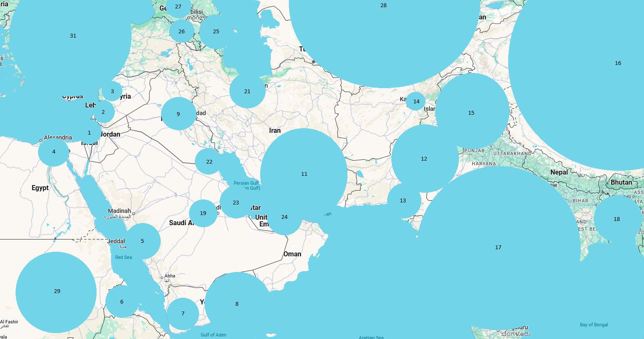Click the Iran country label

275,131
